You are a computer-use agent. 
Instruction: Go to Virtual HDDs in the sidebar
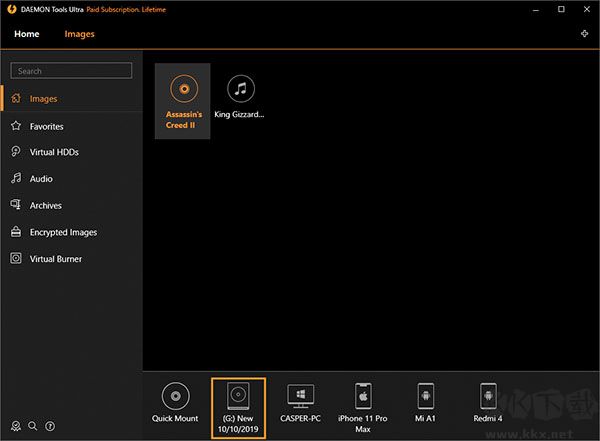point(54,152)
